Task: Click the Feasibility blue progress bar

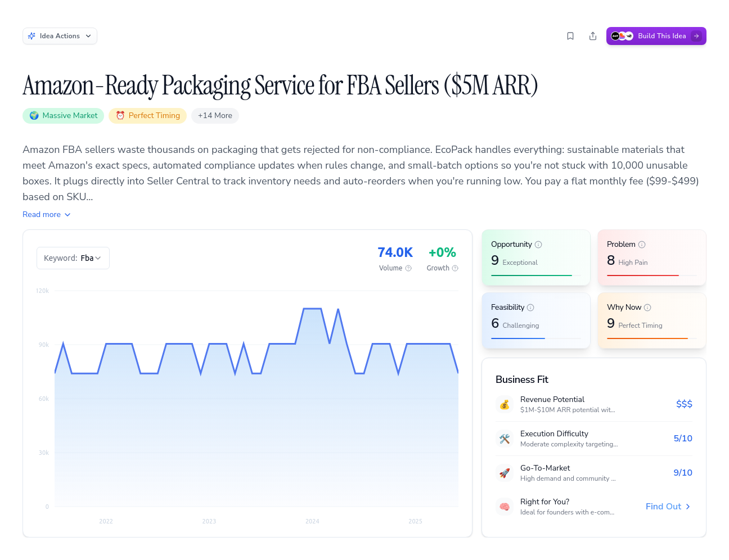Action: [518, 338]
